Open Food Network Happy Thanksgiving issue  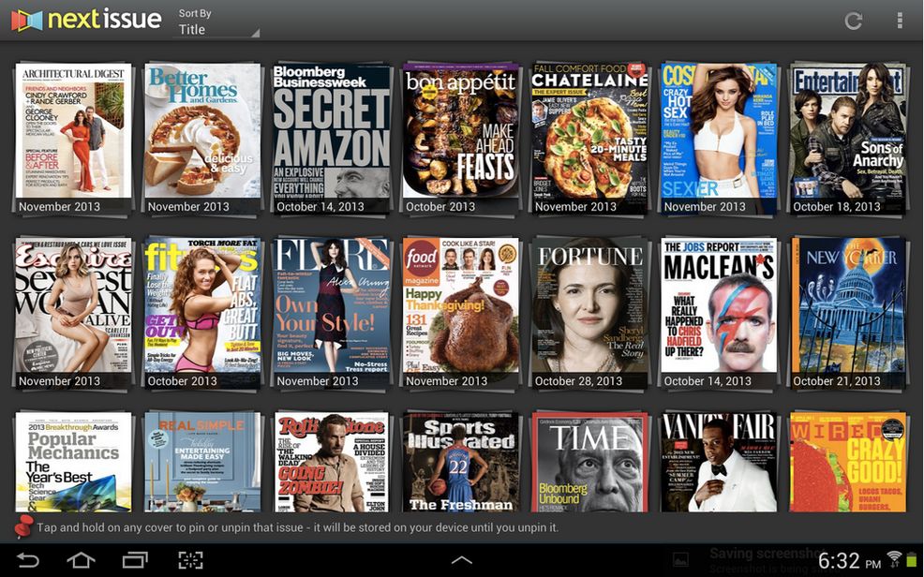[x=460, y=313]
